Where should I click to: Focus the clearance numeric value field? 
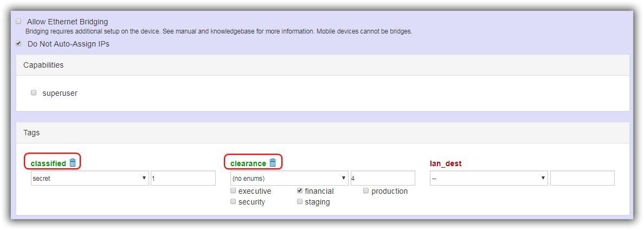coord(383,178)
